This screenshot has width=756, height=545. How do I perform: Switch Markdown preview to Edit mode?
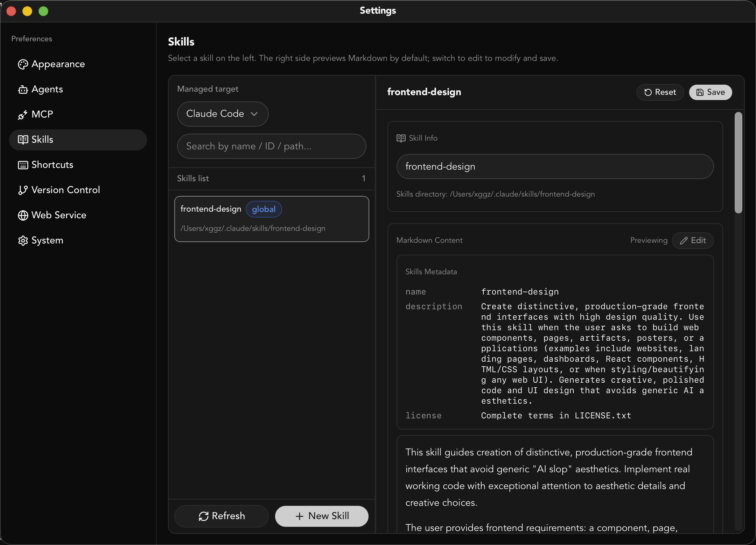coord(693,241)
